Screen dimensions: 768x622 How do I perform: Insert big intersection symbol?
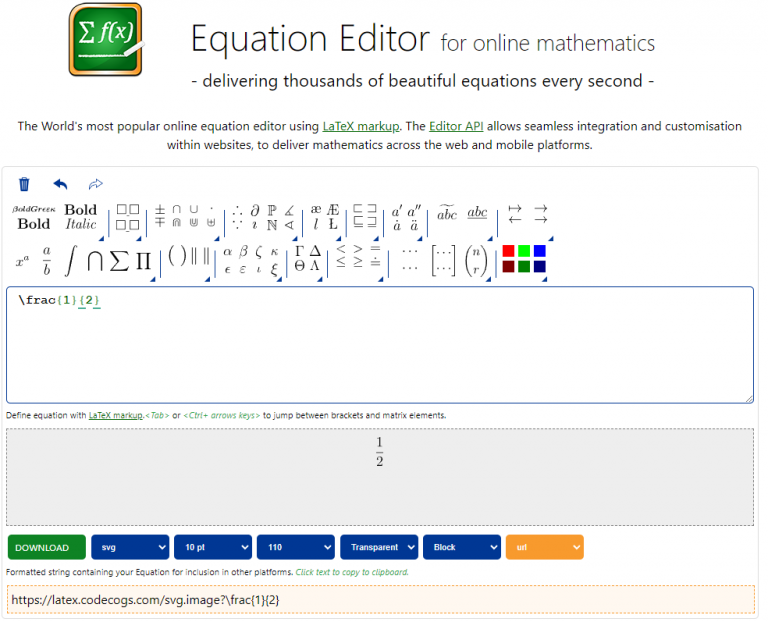95,261
